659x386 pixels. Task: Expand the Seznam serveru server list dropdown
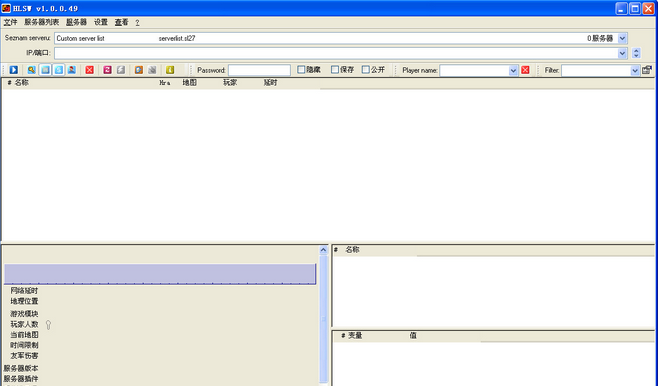[x=622, y=38]
